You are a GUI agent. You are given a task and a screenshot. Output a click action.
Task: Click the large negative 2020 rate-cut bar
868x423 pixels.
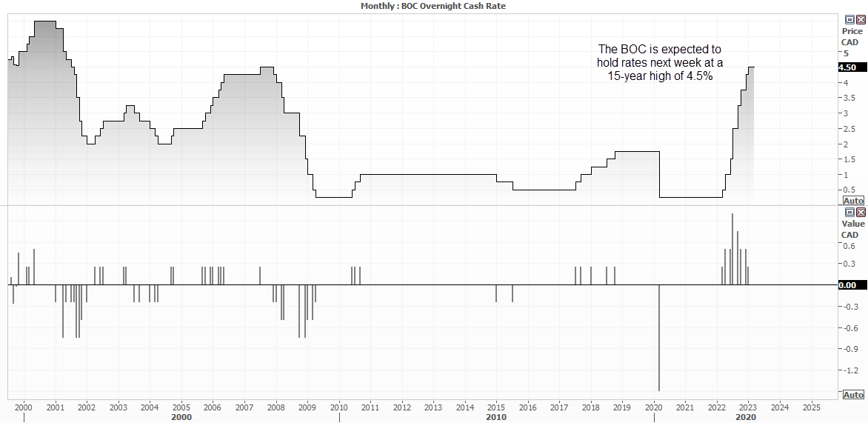point(659,338)
